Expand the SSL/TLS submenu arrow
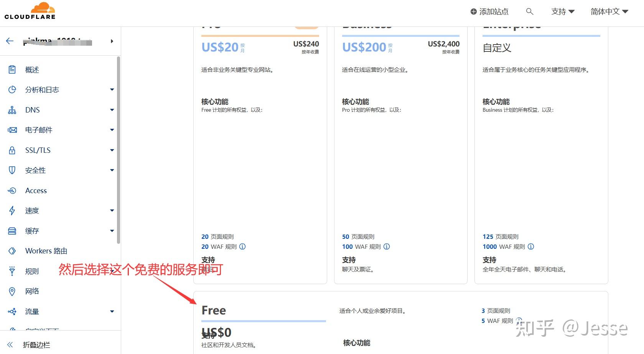 point(112,150)
